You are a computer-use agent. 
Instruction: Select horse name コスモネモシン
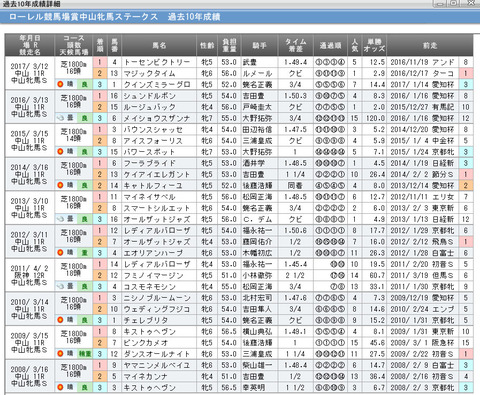pyautogui.click(x=149, y=287)
